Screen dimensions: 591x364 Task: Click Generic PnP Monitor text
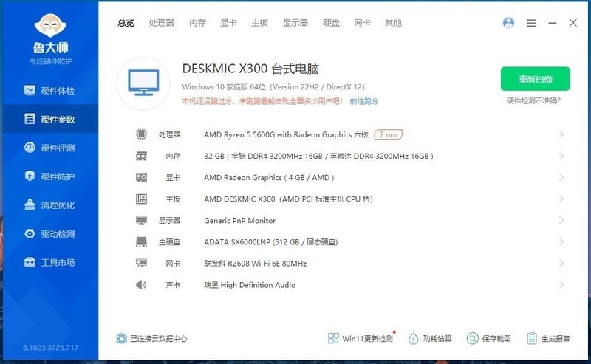[239, 221]
